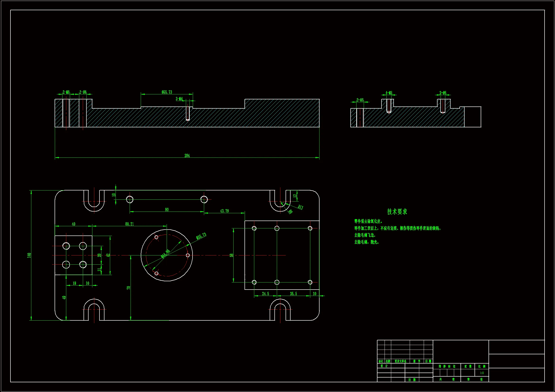Screen dimensions: 555x392
Task: Select the 3-M4 thread callout
Action: pyautogui.click(x=179, y=99)
